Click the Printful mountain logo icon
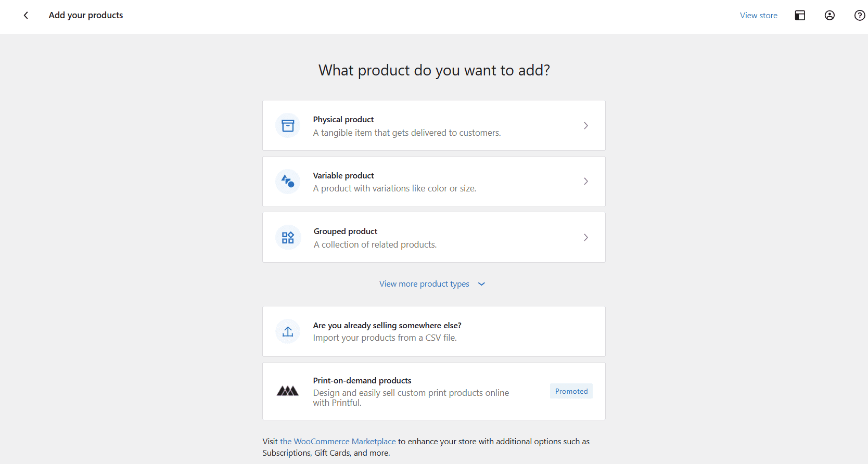 288,391
